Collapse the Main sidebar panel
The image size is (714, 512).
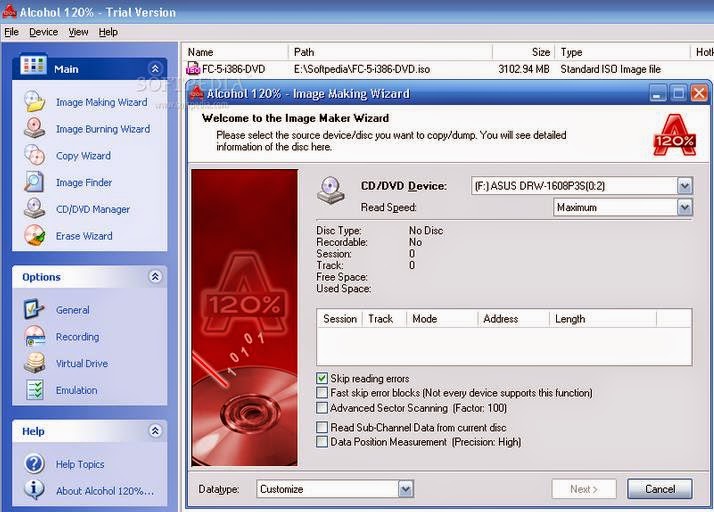pos(155,69)
